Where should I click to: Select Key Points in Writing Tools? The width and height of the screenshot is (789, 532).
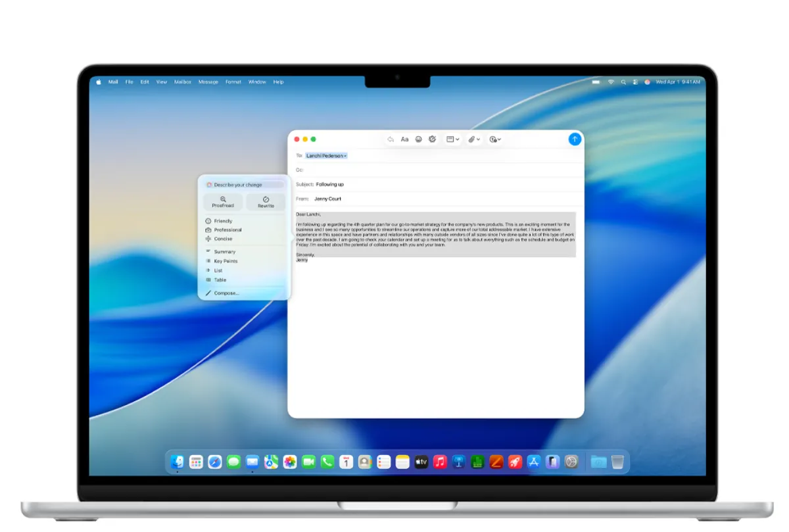coord(222,261)
